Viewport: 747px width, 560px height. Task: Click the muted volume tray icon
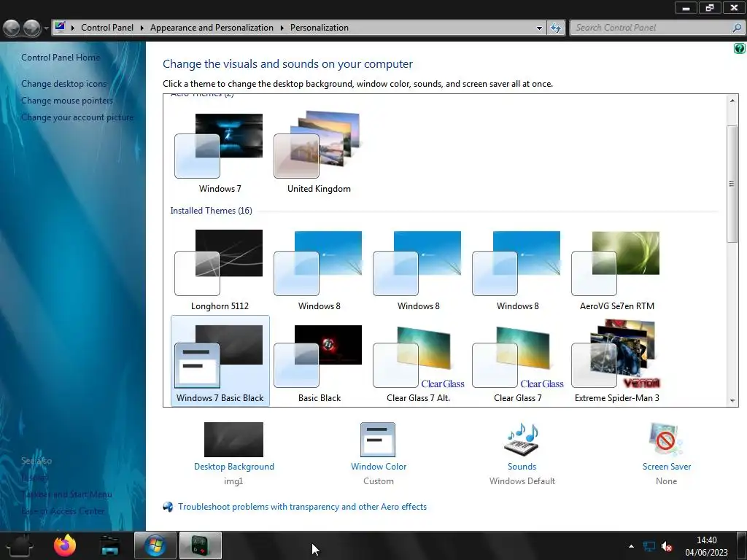point(667,546)
